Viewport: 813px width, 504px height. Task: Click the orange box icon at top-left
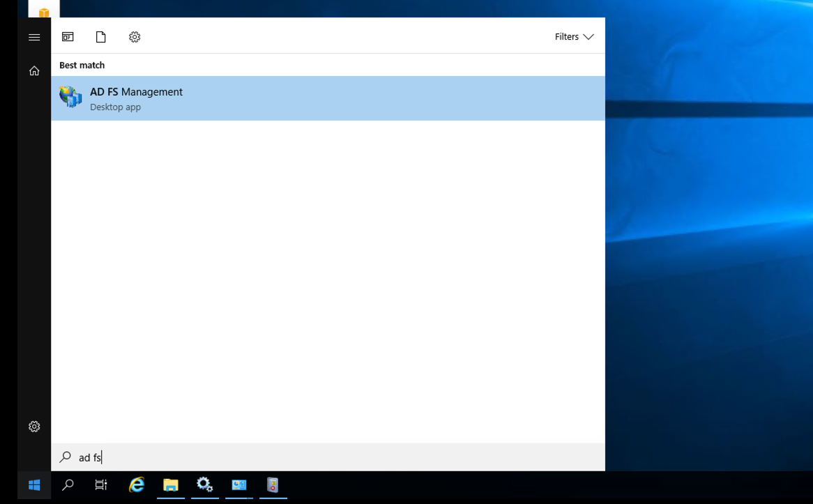coord(44,13)
